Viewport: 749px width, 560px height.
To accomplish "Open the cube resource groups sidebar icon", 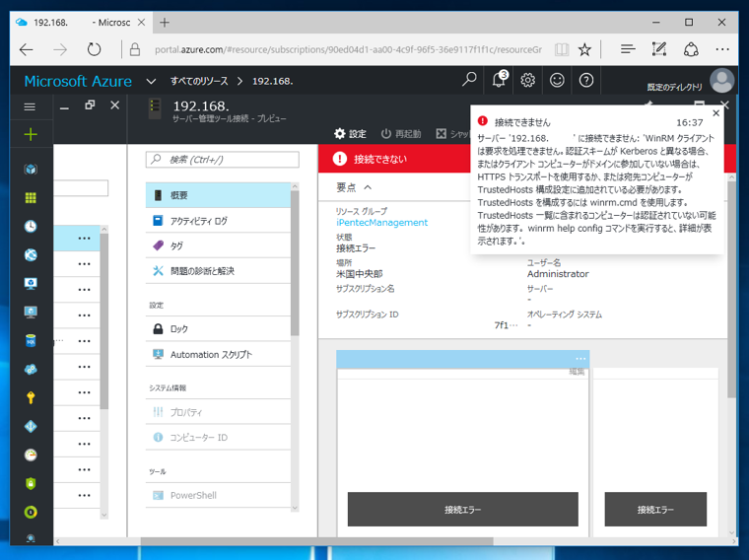I will [31, 170].
